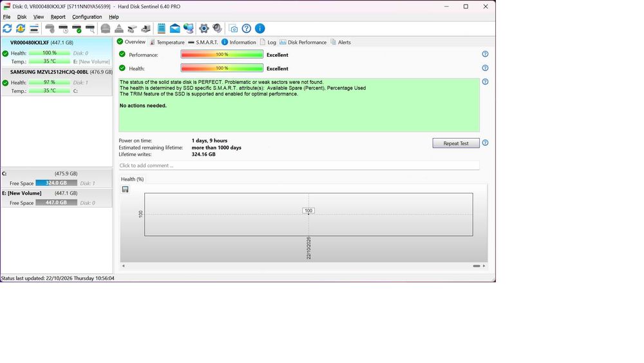Image resolution: width=644 pixels, height=363 pixels.
Task: Select the SAMSUNG MZVL2512HCJQ-00BL disk
Action: click(57, 81)
